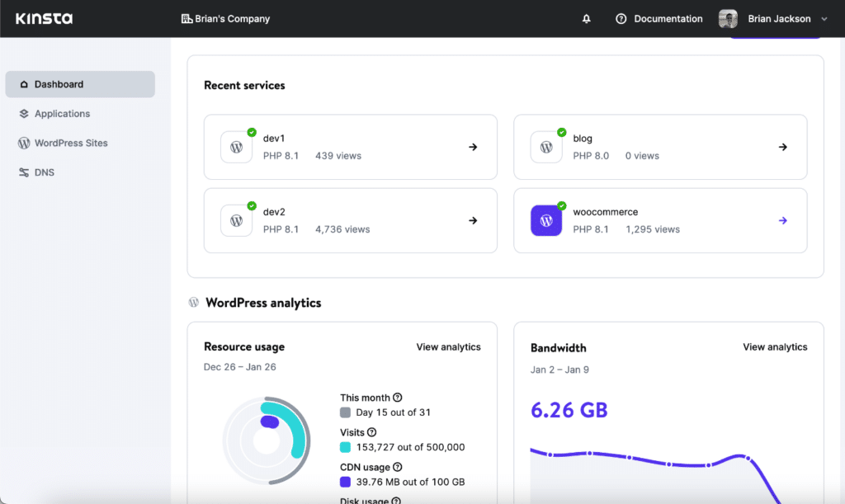
Task: Click the 4,736 views text
Action: pos(342,229)
